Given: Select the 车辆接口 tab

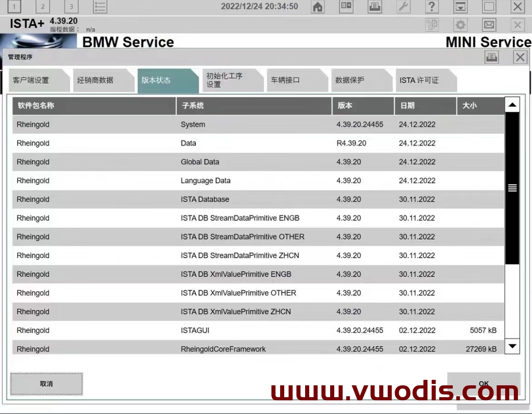Looking at the screenshot, I should (286, 81).
